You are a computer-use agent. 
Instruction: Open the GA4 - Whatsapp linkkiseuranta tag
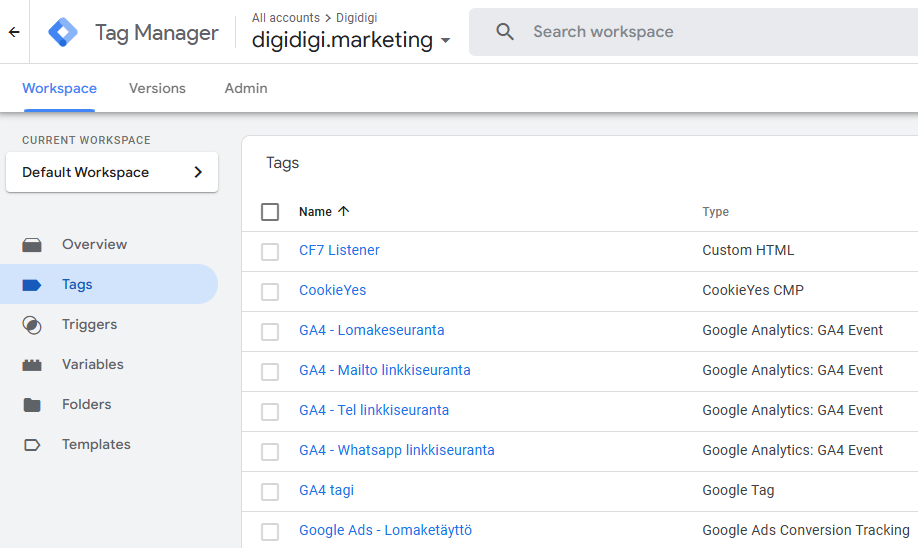pos(397,450)
